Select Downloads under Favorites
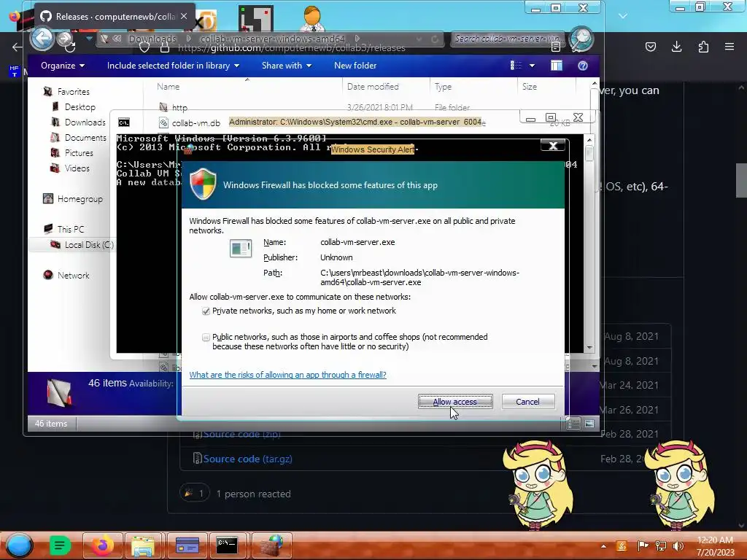The width and height of the screenshot is (747, 560). click(85, 122)
